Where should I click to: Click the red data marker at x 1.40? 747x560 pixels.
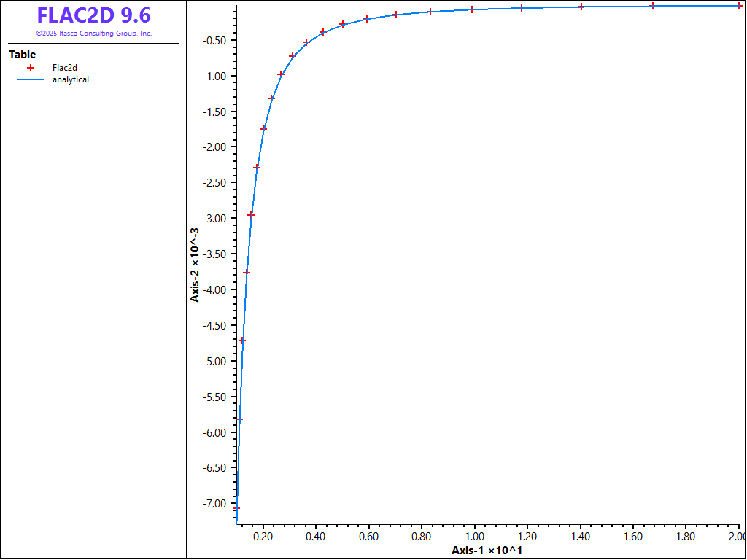coord(581,7)
